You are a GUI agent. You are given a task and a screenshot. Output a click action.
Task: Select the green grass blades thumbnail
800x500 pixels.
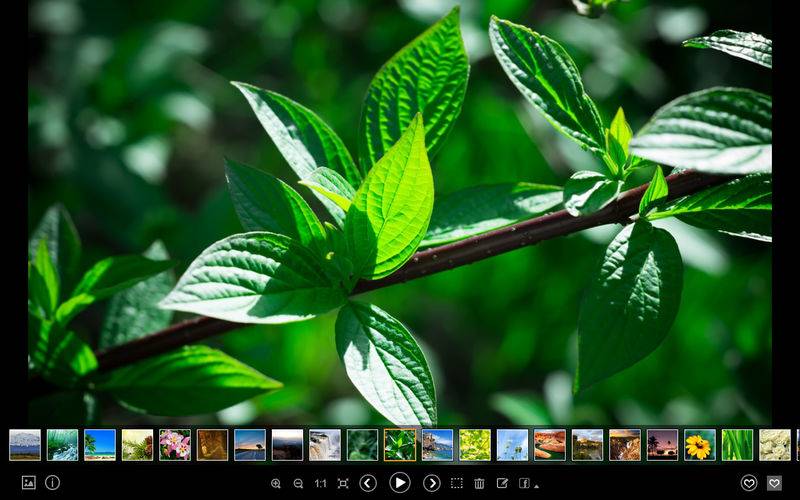737,445
